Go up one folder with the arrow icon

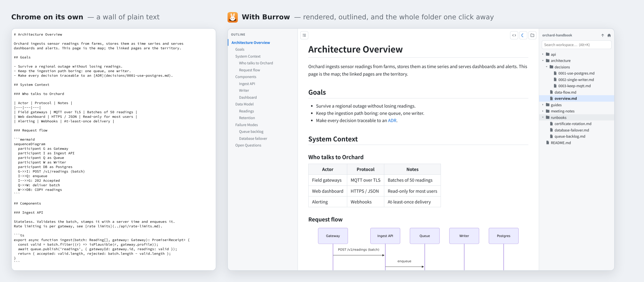coord(603,35)
